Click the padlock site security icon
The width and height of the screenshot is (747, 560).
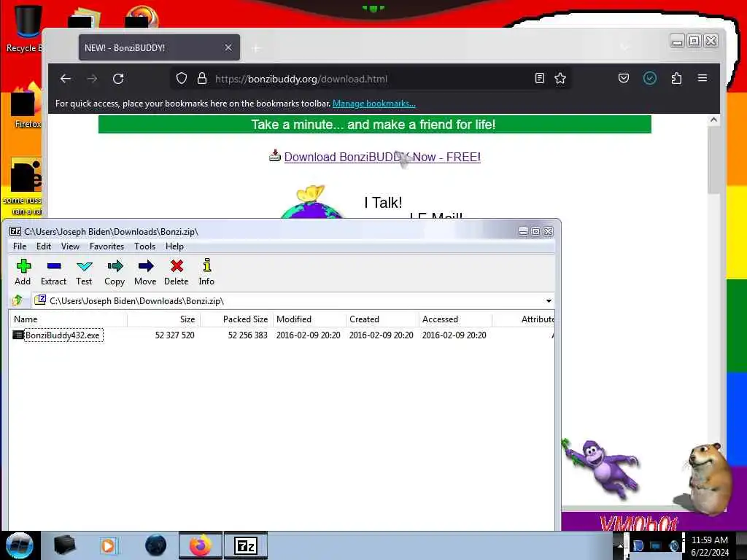tap(202, 78)
